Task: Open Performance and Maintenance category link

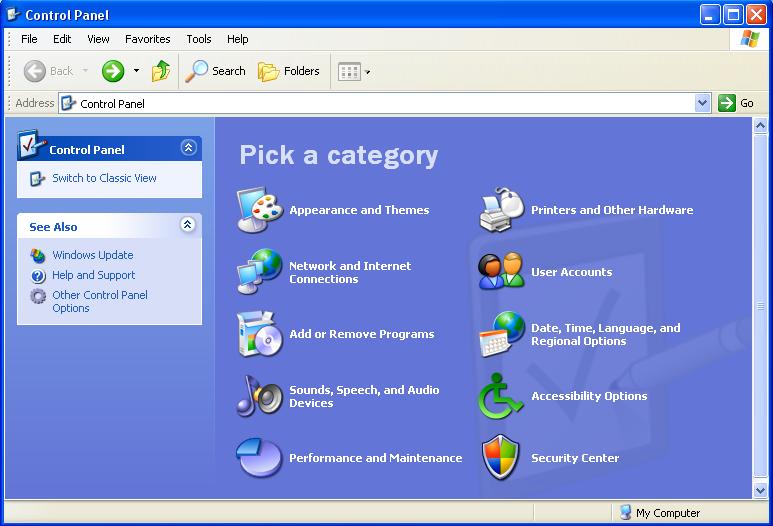Action: (375, 458)
